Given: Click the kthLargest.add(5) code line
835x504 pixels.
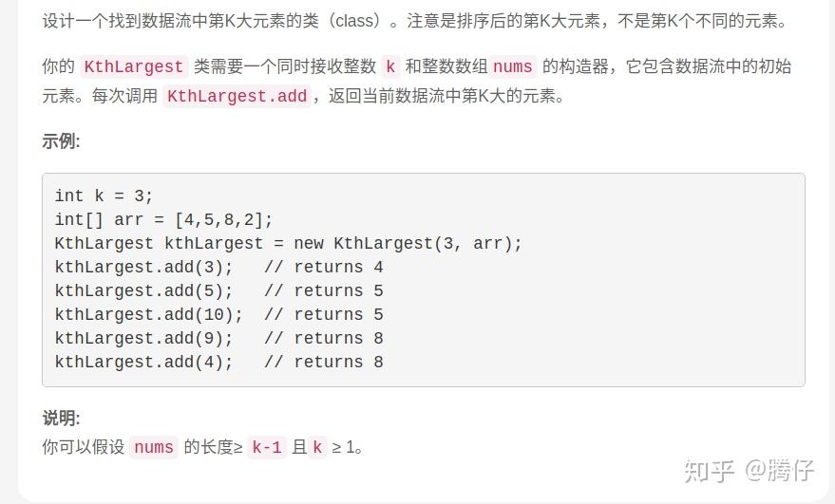Looking at the screenshot, I should click(x=218, y=291).
